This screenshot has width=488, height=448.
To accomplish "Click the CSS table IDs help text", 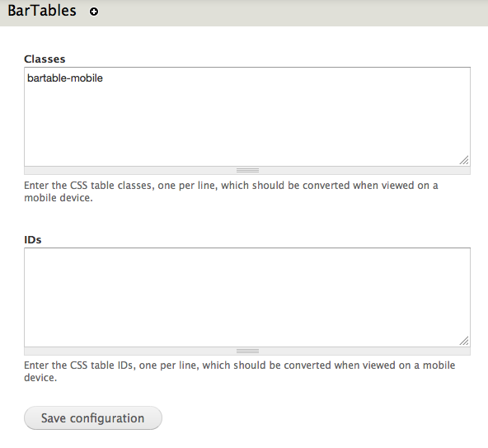I will click(x=240, y=371).
